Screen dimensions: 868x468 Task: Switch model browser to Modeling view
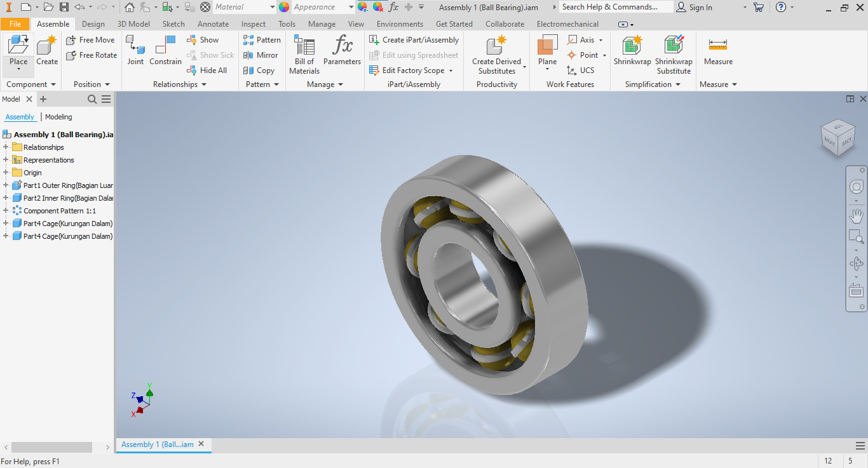tap(58, 117)
